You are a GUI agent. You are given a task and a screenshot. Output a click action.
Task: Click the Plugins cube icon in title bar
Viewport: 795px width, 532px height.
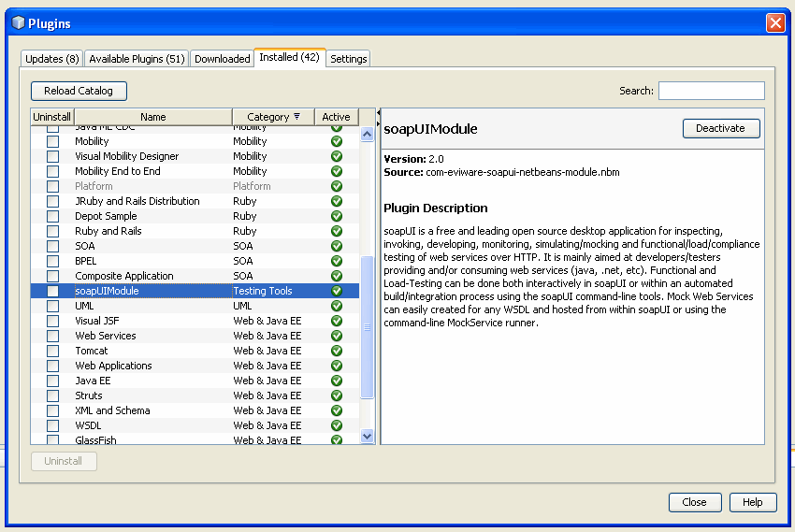[18, 22]
